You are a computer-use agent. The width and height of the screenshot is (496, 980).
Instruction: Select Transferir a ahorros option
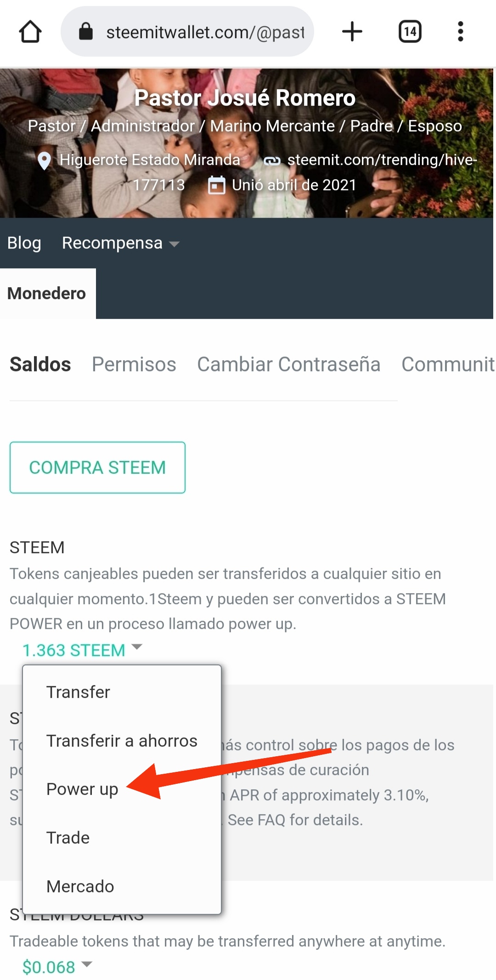point(122,741)
